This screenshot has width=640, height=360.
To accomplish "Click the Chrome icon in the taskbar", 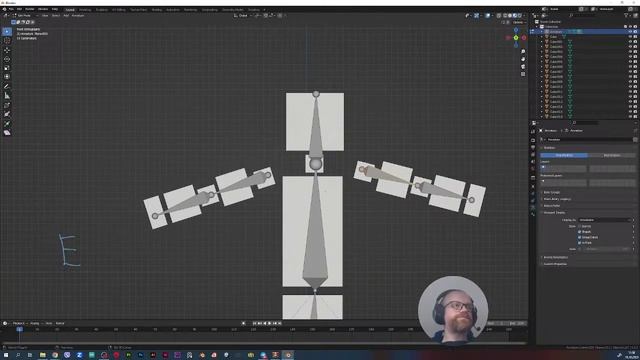I will (x=55, y=355).
